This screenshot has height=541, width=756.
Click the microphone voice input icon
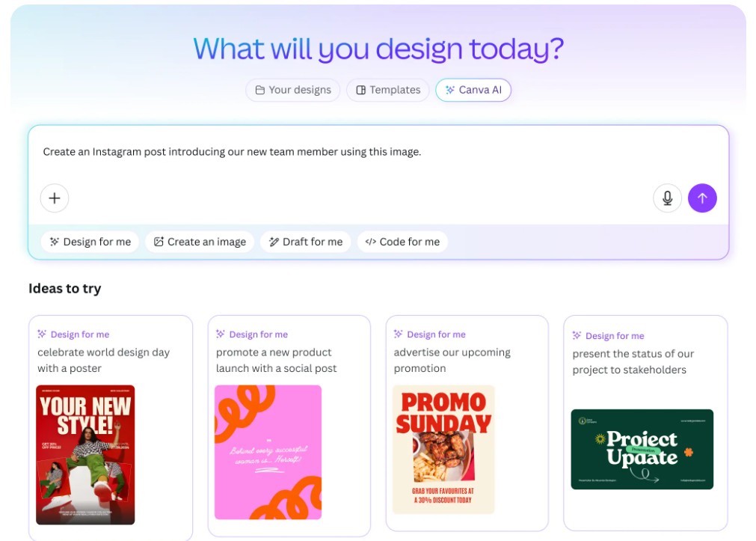pyautogui.click(x=667, y=198)
